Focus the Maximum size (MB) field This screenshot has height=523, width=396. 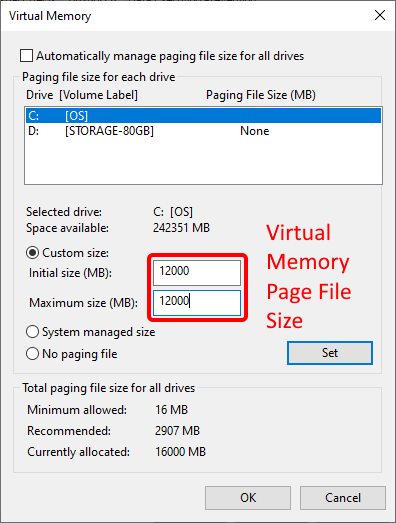[197, 303]
